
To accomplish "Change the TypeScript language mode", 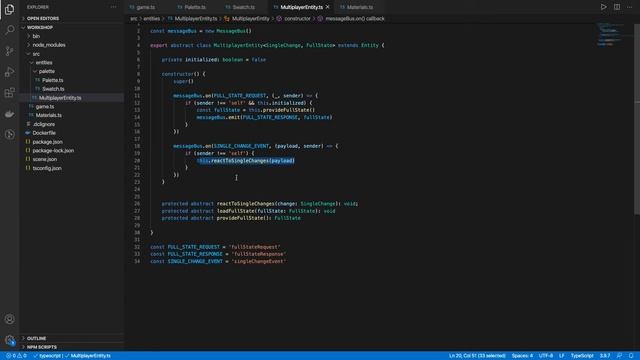I will tap(582, 356).
